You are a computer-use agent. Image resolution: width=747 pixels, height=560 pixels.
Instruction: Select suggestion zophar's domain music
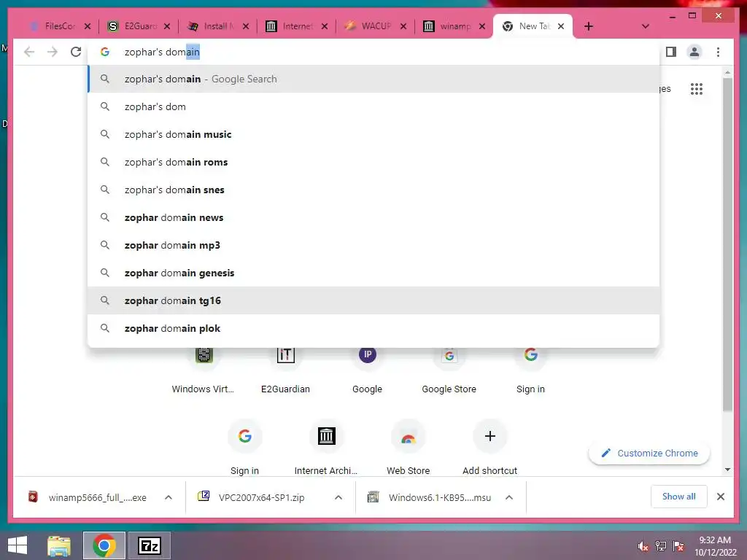(x=374, y=134)
